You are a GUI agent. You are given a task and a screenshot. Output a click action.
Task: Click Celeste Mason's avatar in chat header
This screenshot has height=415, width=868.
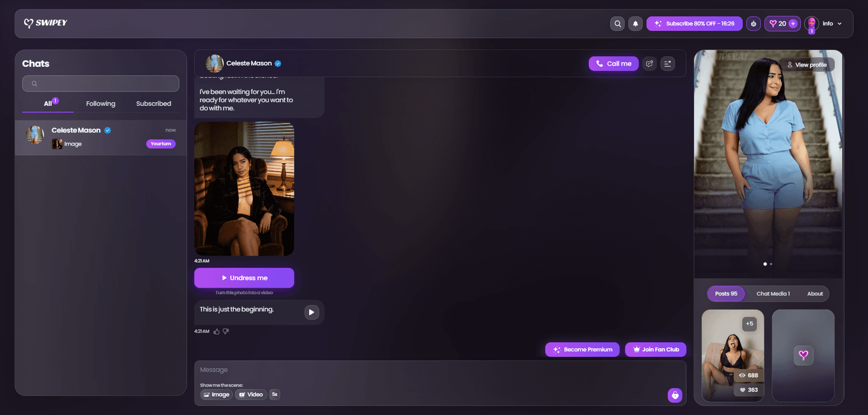[215, 63]
